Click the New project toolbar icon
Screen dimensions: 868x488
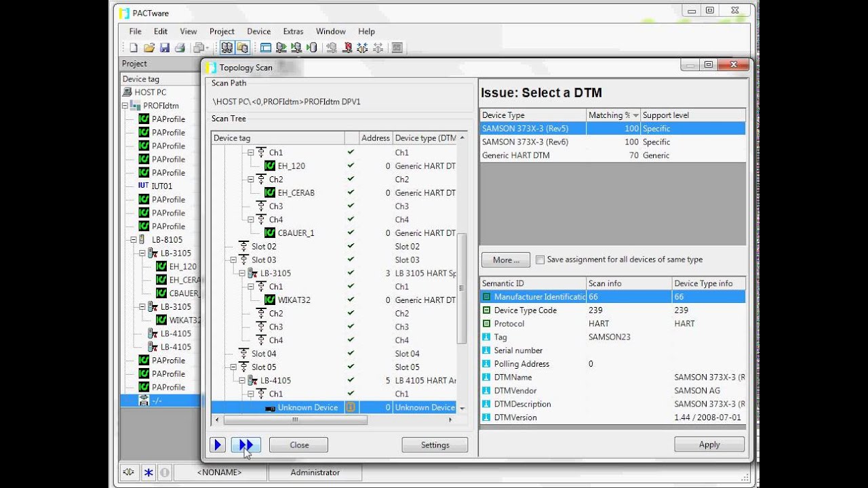click(134, 47)
